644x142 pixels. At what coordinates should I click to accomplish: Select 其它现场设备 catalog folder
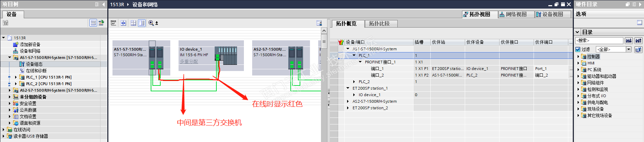pyautogui.click(x=600, y=115)
